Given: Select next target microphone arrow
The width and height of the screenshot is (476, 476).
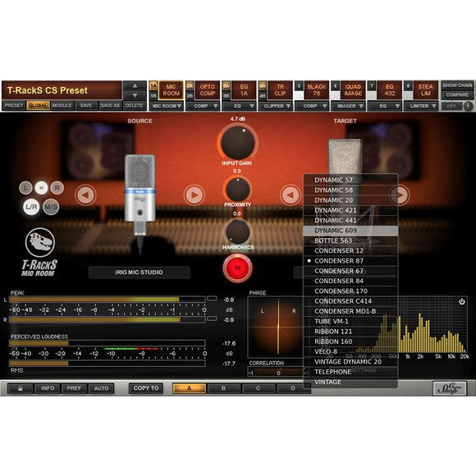Looking at the screenshot, I should pos(400,195).
